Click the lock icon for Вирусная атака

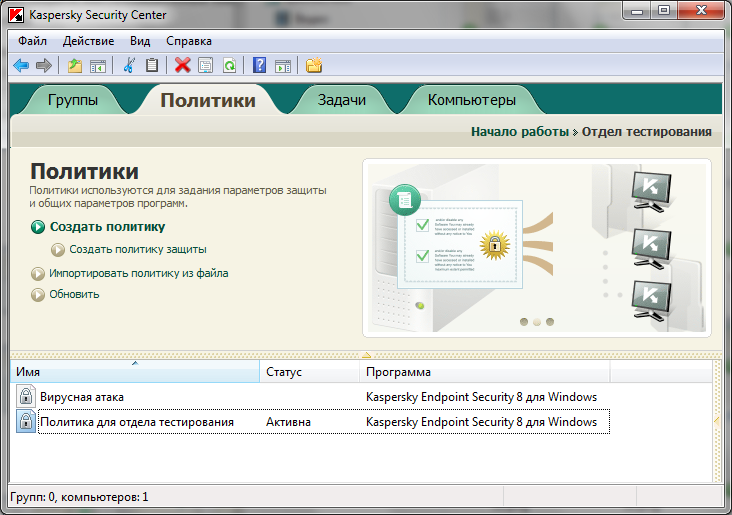(x=26, y=396)
